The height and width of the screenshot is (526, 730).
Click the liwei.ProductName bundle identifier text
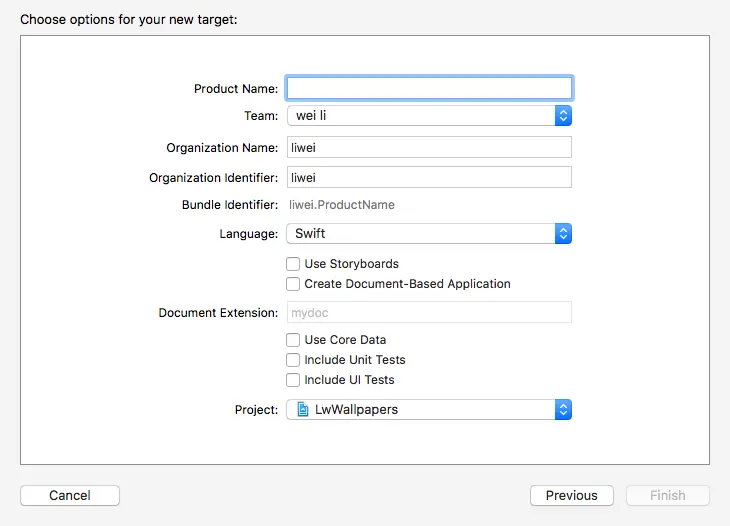coord(342,205)
